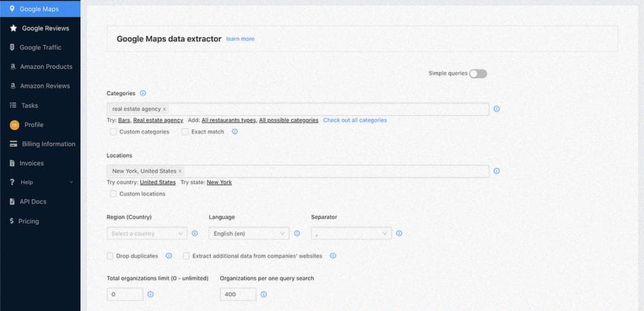Click the Google Traffic sidebar icon
Screen dimensions: 644x311
coord(12,47)
